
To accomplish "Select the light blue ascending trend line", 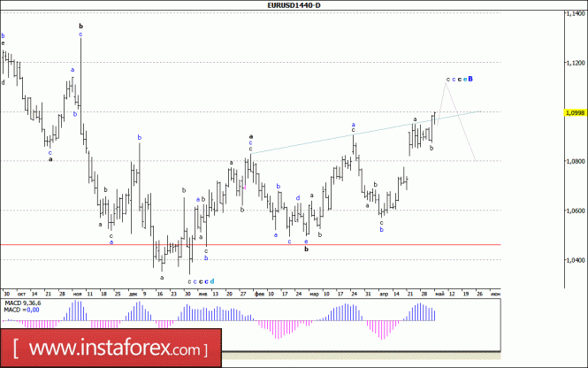I will [x=366, y=132].
